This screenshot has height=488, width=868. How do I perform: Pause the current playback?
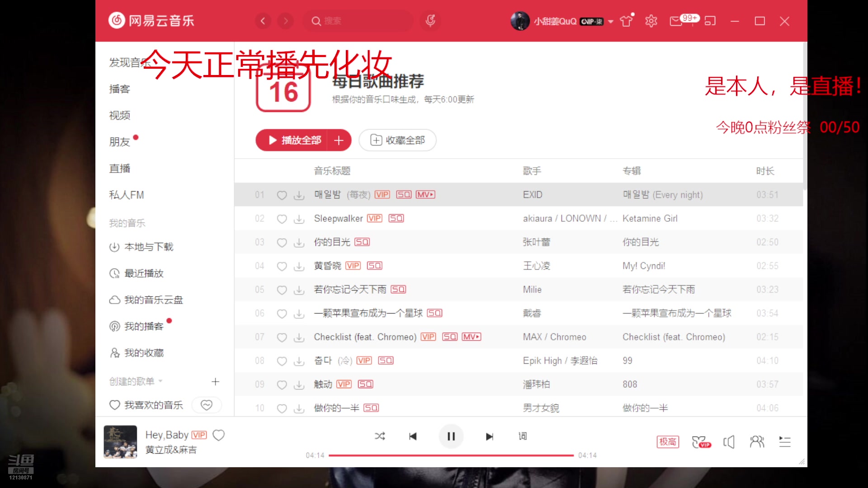(x=451, y=436)
